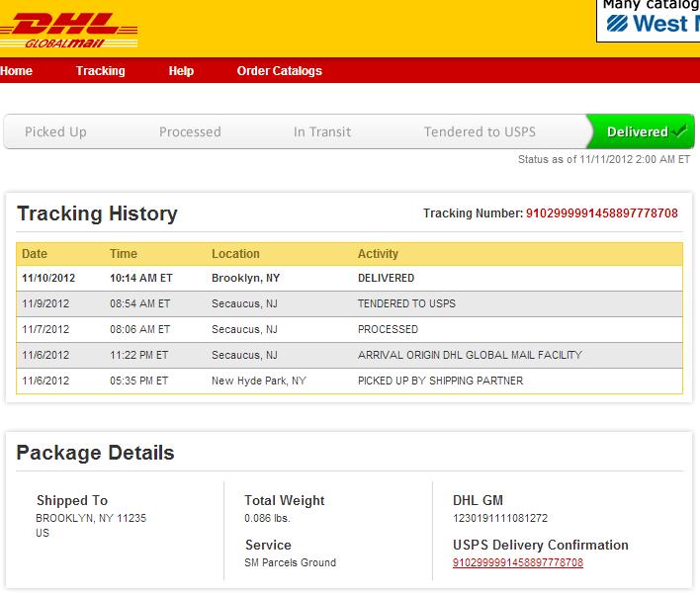Click the red tracking number in header
This screenshot has height=595, width=700.
tap(602, 212)
